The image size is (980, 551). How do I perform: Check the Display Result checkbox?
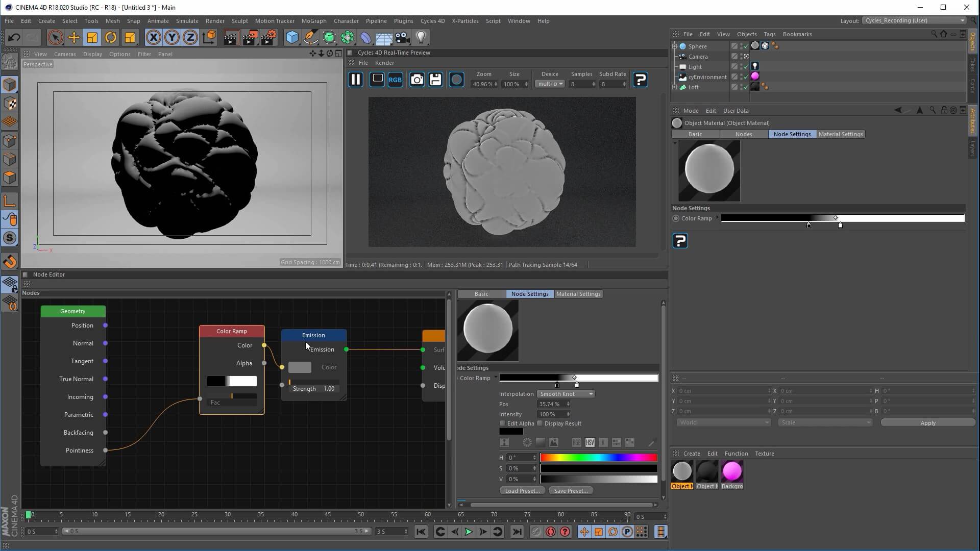(540, 423)
